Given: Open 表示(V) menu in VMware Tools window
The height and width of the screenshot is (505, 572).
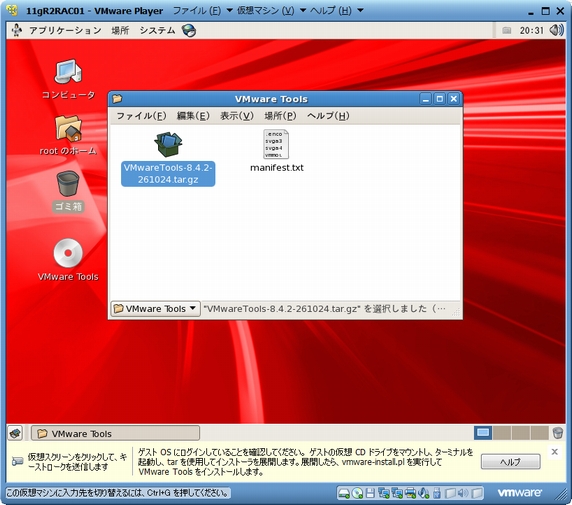Looking at the screenshot, I should 237,116.
